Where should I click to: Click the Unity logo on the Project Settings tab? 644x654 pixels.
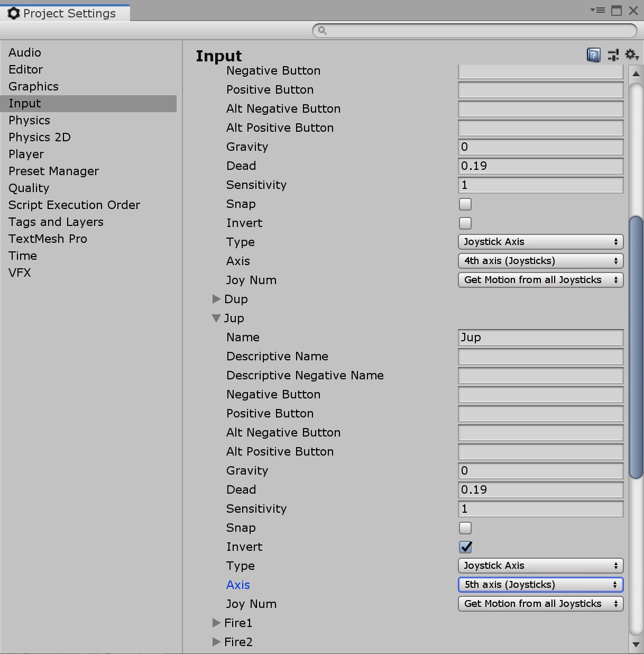click(x=13, y=13)
